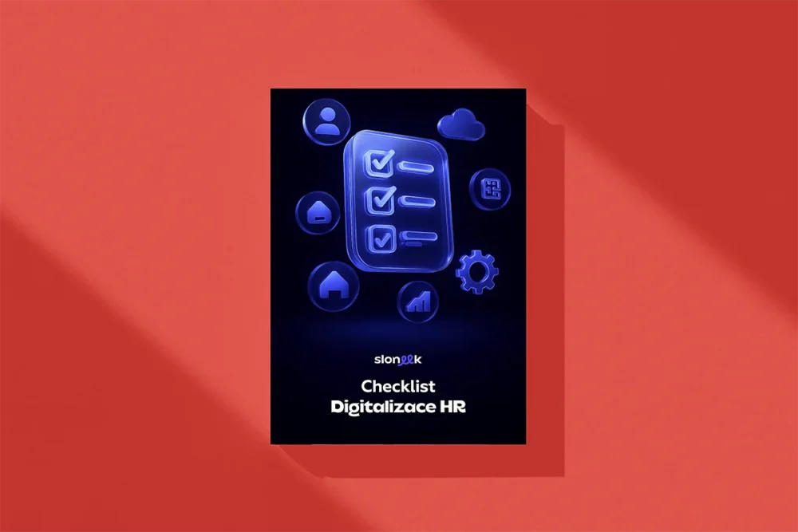Click the line beside the first checkbox
The image size is (798, 532).
click(x=414, y=167)
